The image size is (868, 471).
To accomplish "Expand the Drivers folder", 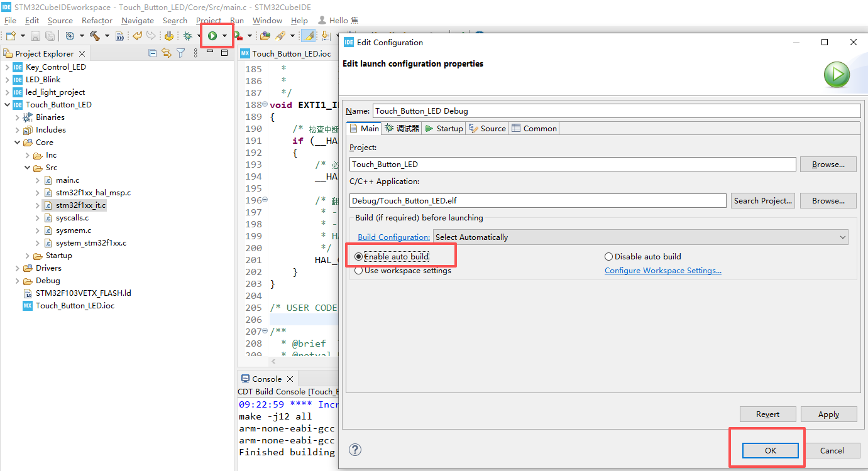I will 17,268.
